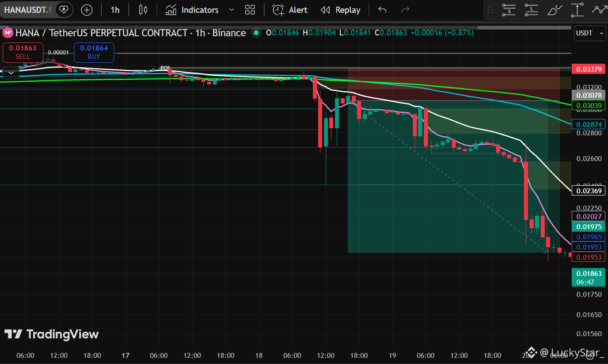Viewport: 608px width, 364px height.
Task: Click the open price value 0.01846
Action: [x=286, y=33]
